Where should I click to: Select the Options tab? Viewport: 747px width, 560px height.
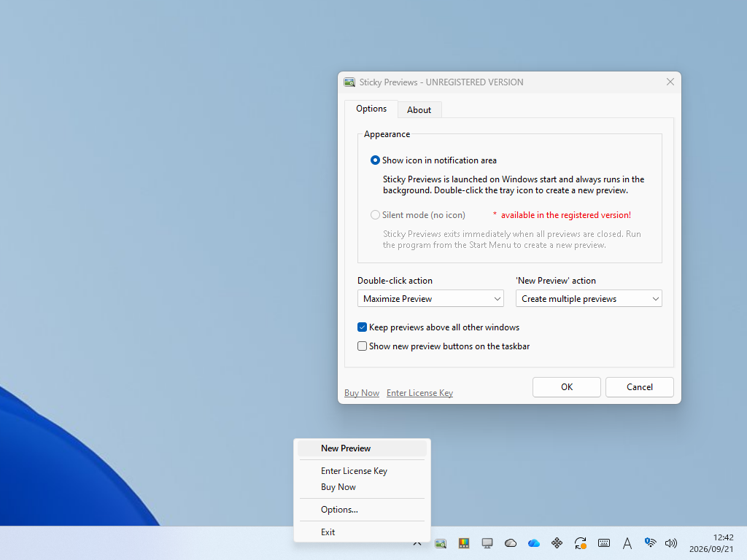(371, 109)
